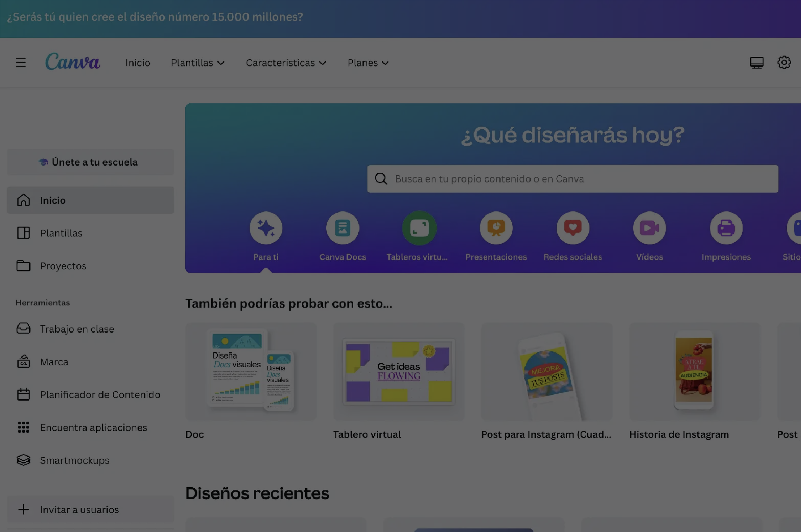Open the settings gear icon
Screen dimensions: 801x532
point(784,63)
